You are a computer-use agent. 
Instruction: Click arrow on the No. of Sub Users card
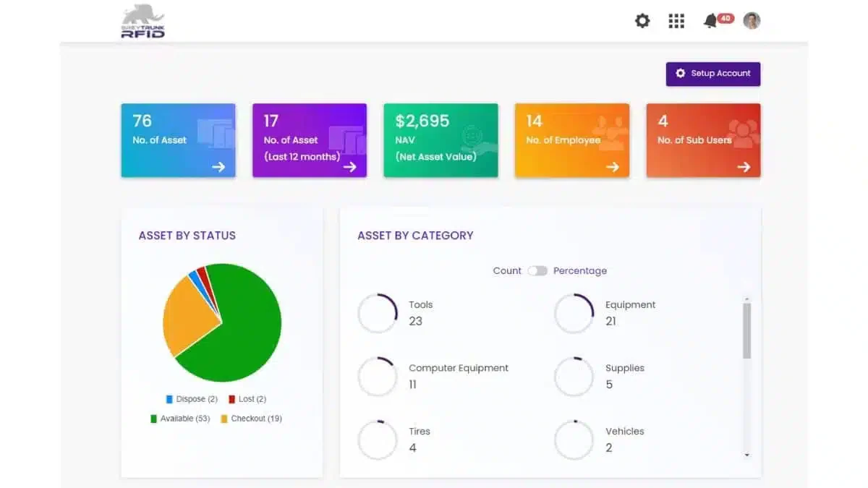point(744,167)
